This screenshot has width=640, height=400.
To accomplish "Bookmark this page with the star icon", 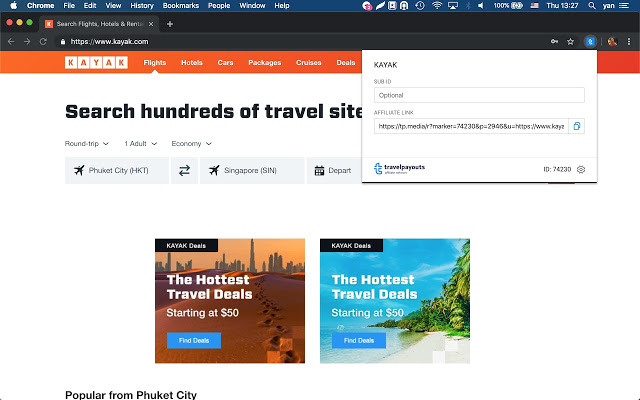I will 570,41.
